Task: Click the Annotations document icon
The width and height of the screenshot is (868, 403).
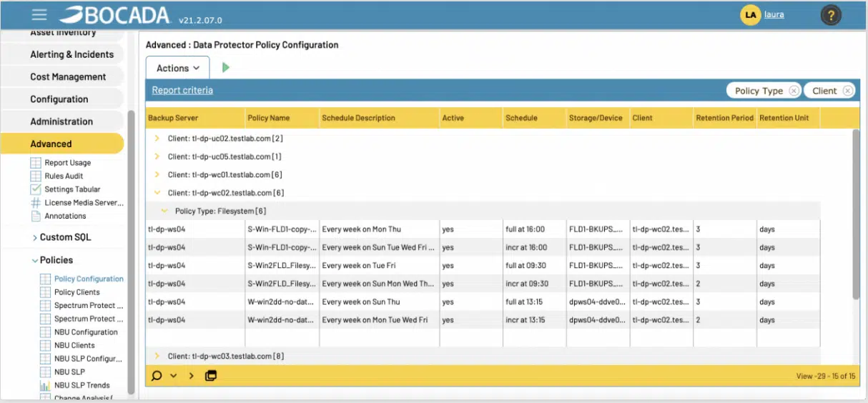Action: click(36, 216)
